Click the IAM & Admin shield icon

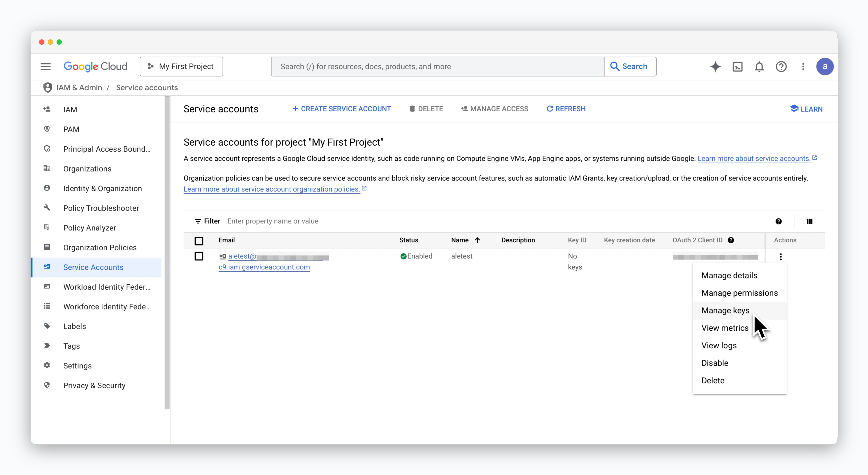[48, 88]
